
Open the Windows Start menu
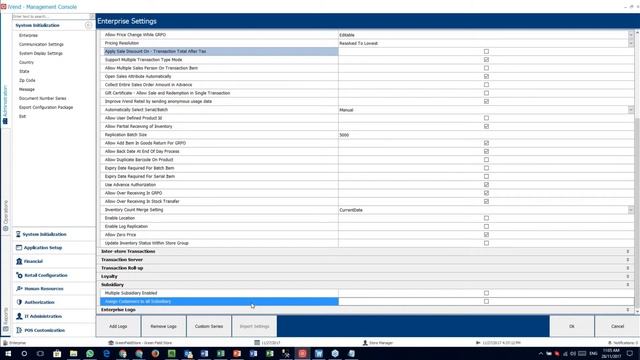pyautogui.click(x=8, y=353)
